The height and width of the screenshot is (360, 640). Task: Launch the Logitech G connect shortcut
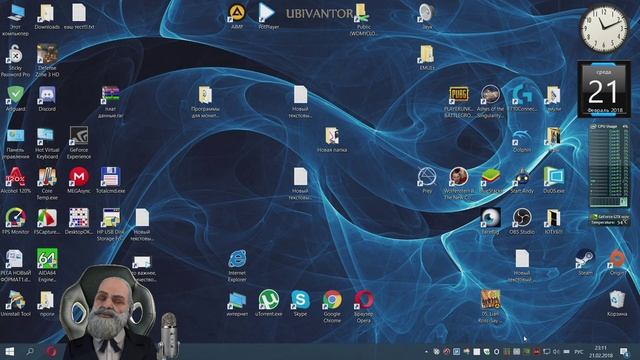pyautogui.click(x=522, y=98)
